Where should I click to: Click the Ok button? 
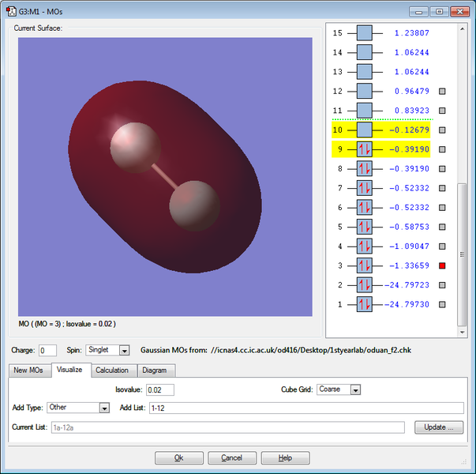(x=179, y=457)
